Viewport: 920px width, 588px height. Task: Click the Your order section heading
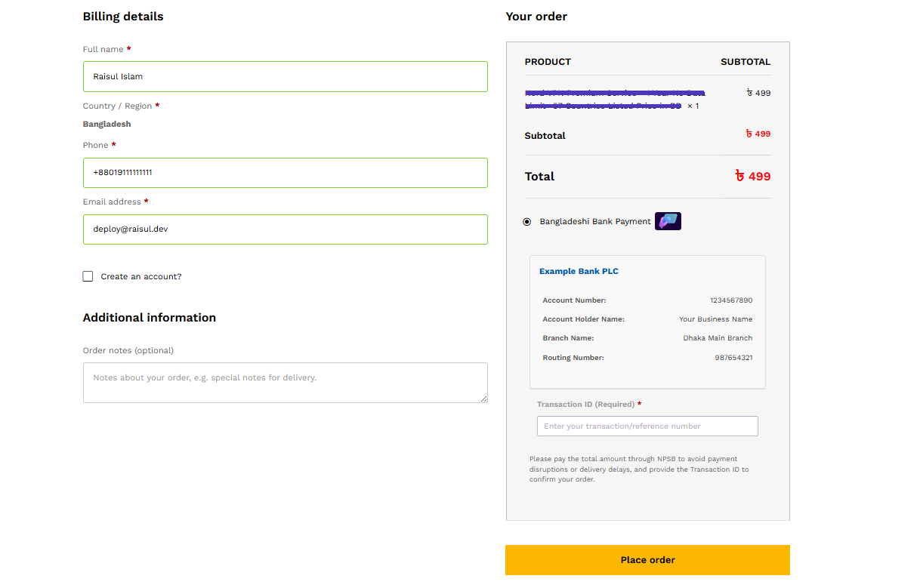[536, 16]
